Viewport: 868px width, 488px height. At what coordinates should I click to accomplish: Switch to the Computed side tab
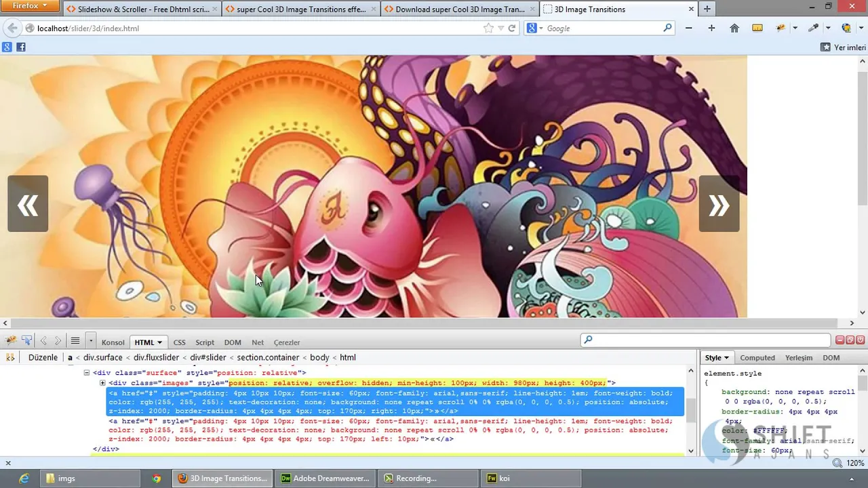(757, 357)
